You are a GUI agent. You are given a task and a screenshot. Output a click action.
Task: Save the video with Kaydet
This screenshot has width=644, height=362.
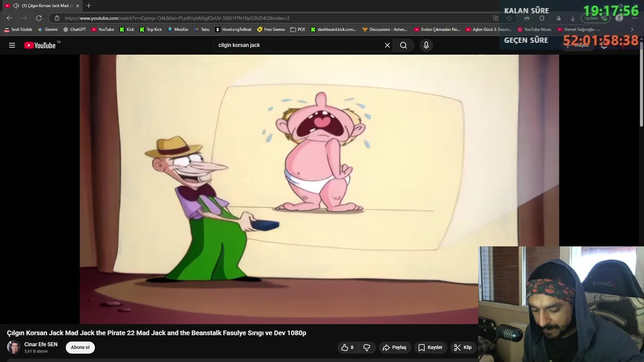point(430,347)
